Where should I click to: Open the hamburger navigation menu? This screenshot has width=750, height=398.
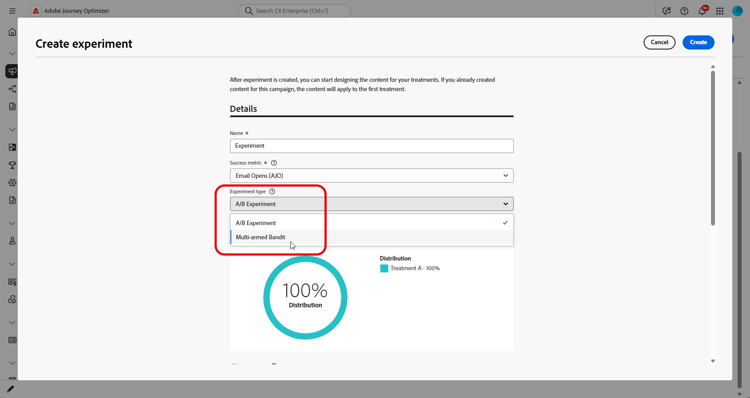pos(12,11)
